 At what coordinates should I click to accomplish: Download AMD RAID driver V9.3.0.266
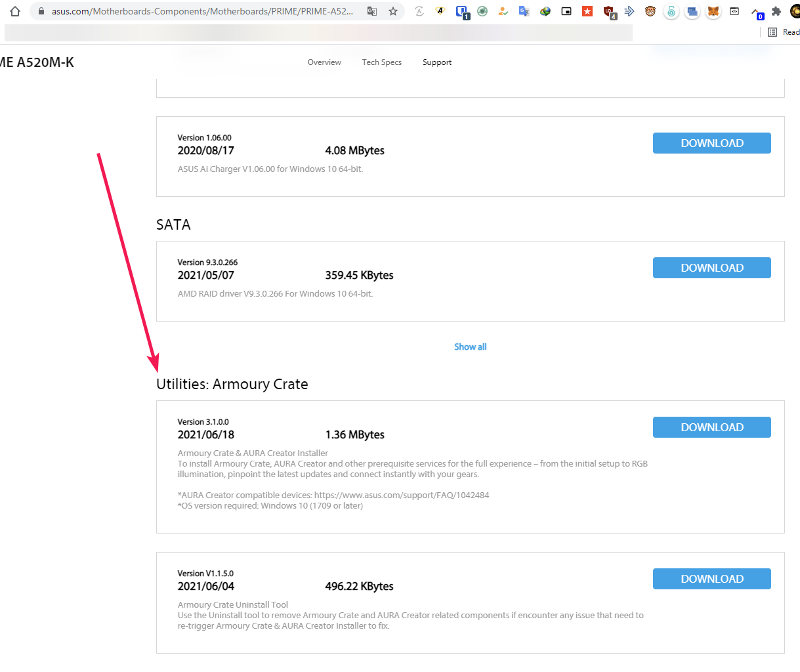click(x=712, y=268)
